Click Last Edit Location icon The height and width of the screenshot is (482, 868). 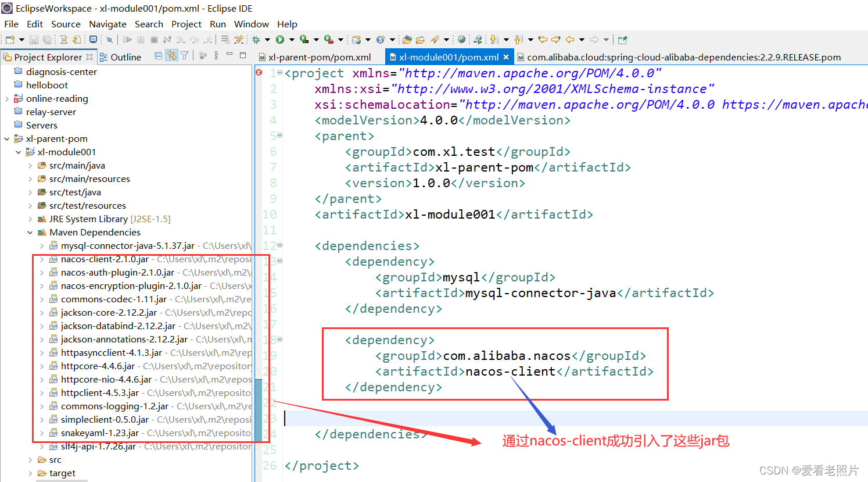coord(543,40)
